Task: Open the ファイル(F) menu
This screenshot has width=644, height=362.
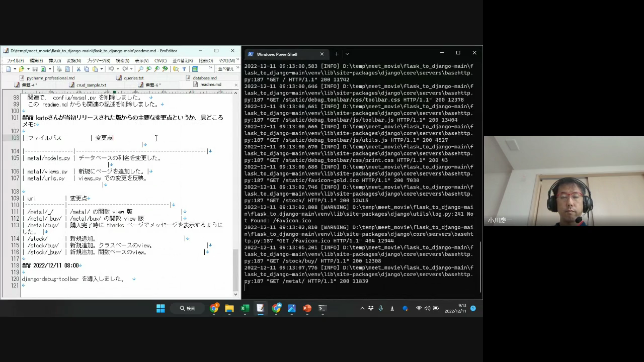Action: click(x=15, y=61)
